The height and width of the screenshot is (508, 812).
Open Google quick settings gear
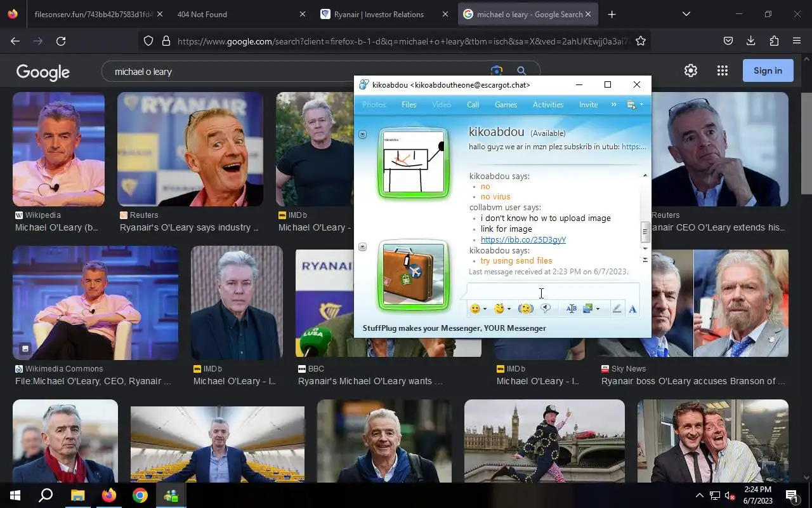[691, 70]
